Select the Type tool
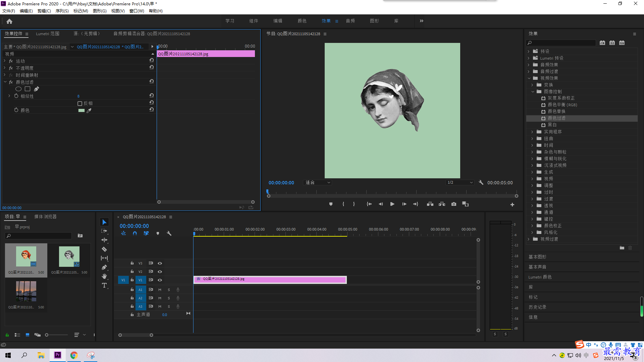The height and width of the screenshot is (362, 644). tap(104, 285)
